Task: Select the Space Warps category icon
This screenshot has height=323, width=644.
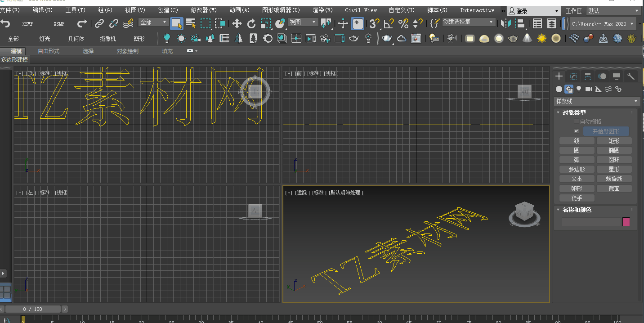Action: click(608, 89)
